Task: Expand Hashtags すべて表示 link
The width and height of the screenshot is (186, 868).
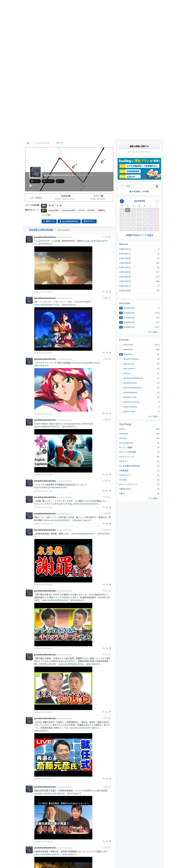Action: pos(154,498)
